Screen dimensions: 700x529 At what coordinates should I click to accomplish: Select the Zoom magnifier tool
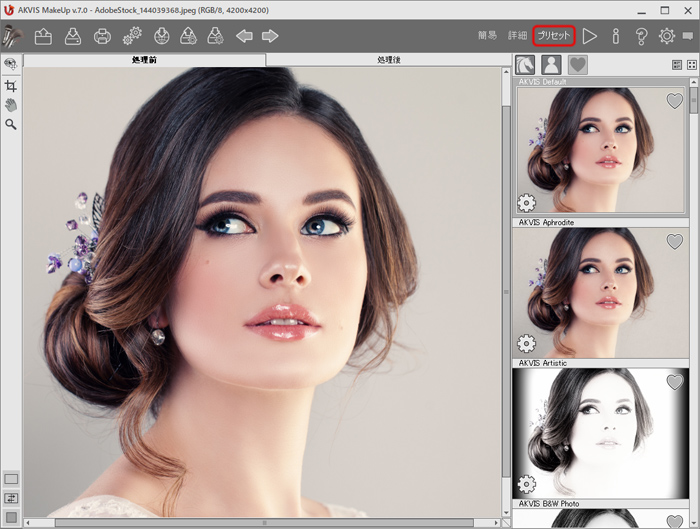click(11, 125)
